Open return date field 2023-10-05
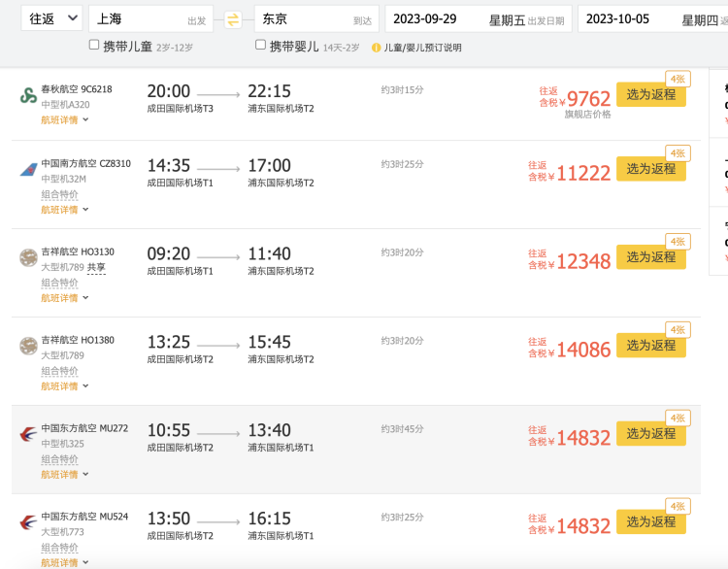 point(653,19)
